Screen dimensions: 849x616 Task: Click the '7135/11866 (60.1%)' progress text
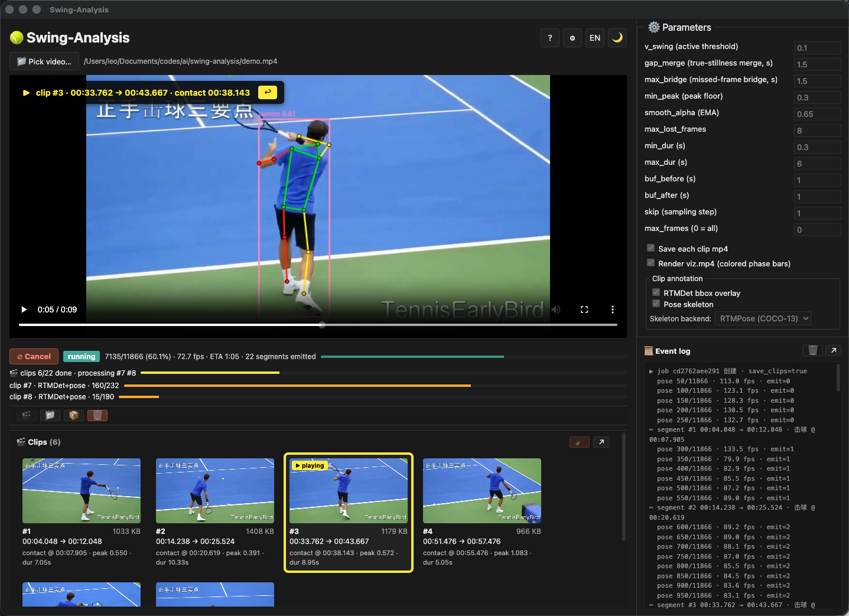point(138,357)
